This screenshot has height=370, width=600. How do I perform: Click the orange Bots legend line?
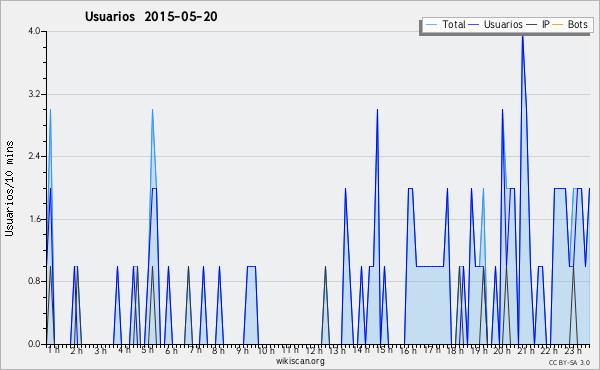(x=558, y=25)
